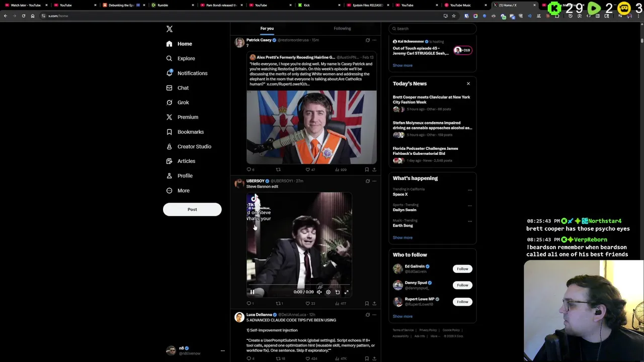Share UBERSOY's post
The width and height of the screenshot is (644, 362).
pyautogui.click(x=374, y=304)
